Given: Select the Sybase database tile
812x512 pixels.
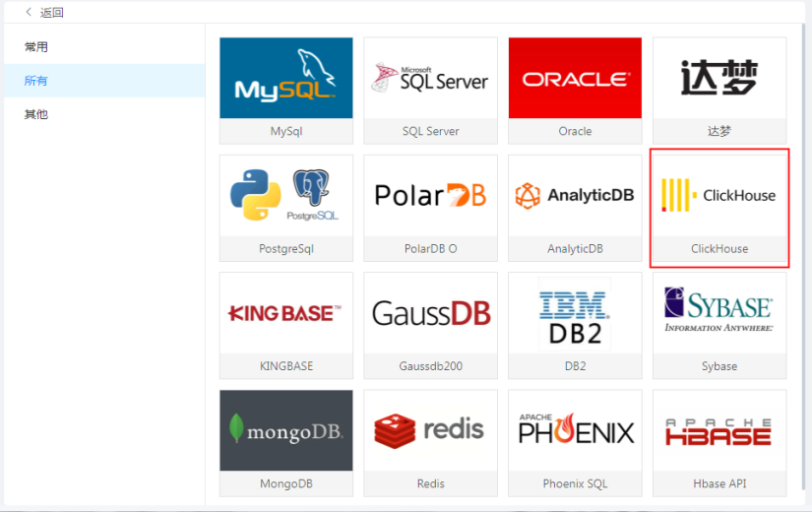Looking at the screenshot, I should coord(719,313).
